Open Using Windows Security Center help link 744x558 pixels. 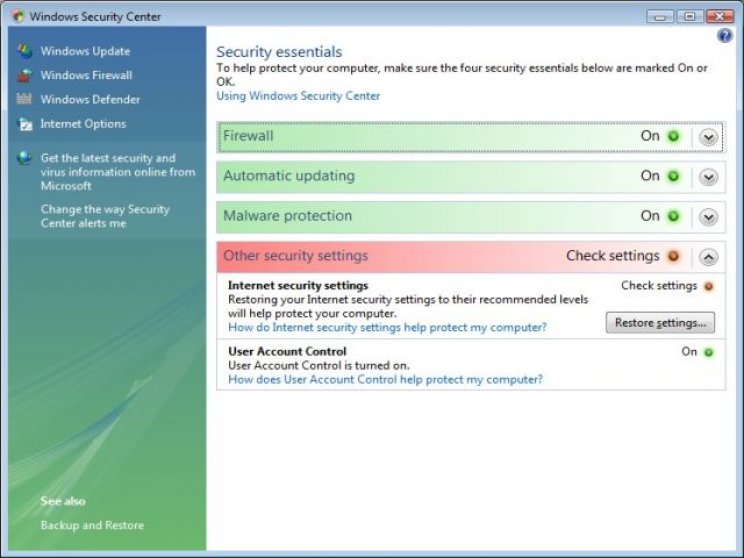coord(298,96)
